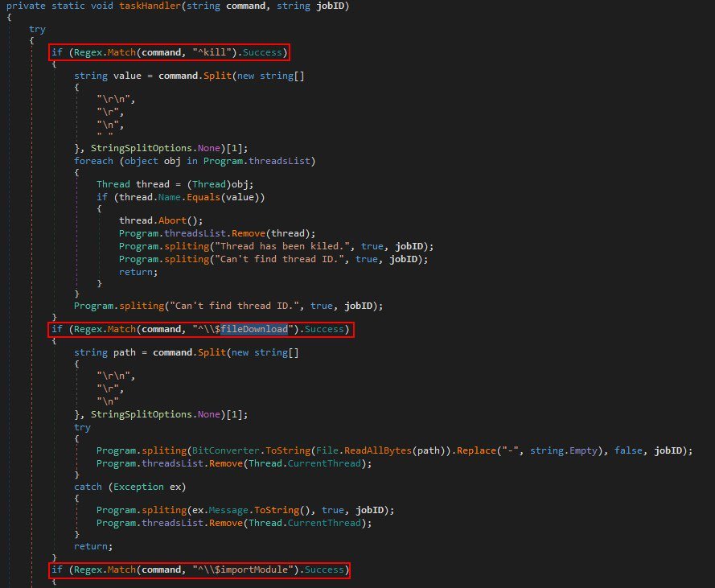Click the taskHandler method name in signature
The image size is (715, 588).
click(x=150, y=6)
